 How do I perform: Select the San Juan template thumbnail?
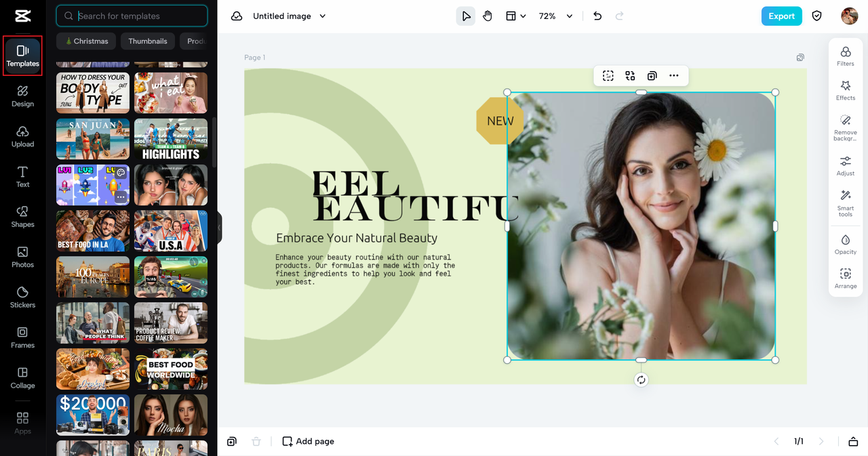93,139
